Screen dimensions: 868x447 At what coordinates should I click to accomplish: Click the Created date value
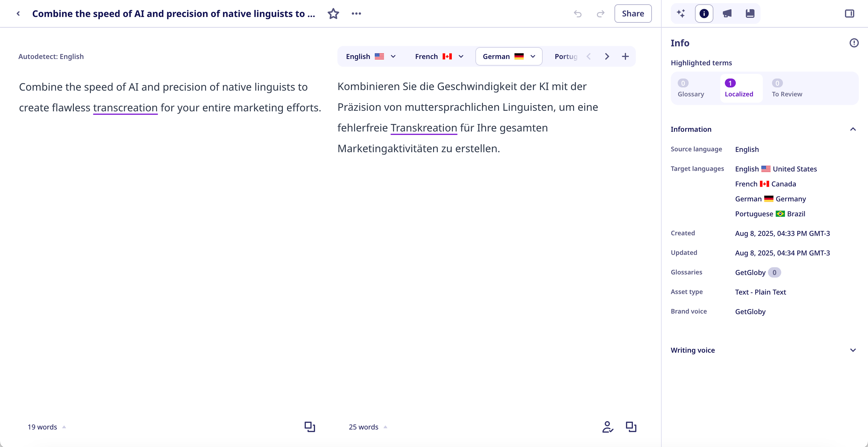(x=782, y=233)
